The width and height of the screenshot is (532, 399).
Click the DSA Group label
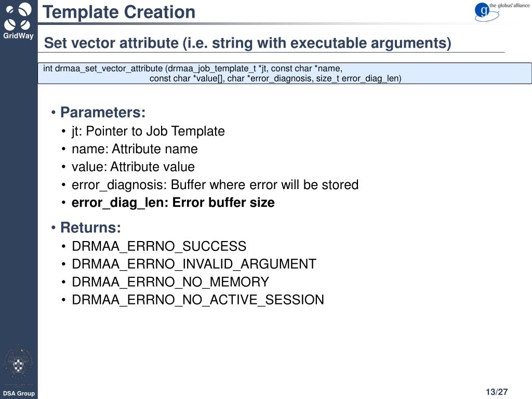click(x=19, y=393)
